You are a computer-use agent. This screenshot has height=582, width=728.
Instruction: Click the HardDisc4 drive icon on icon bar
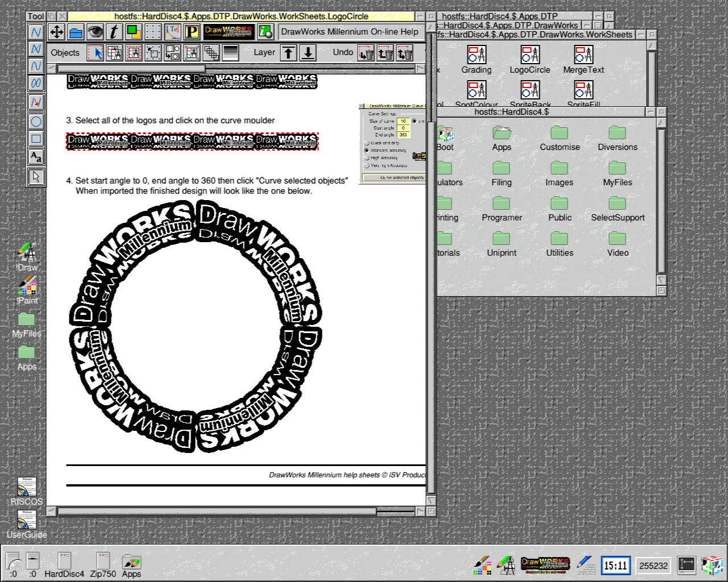(x=64, y=562)
